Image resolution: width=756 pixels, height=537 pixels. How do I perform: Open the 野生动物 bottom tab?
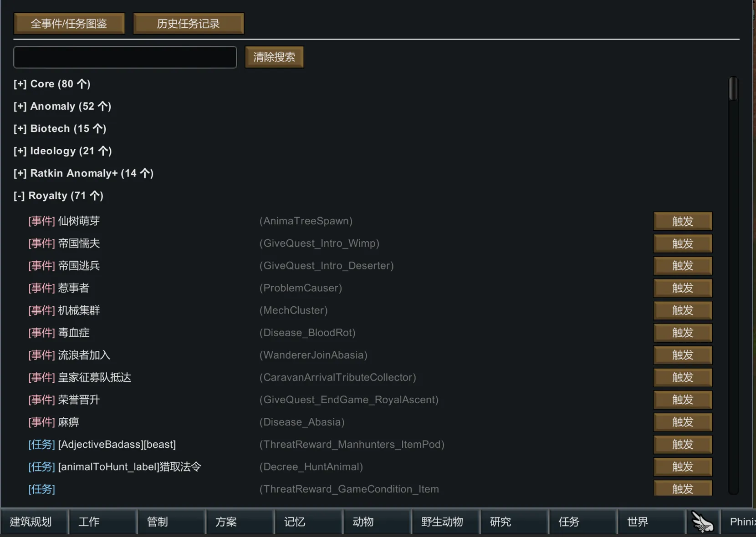coord(442,522)
